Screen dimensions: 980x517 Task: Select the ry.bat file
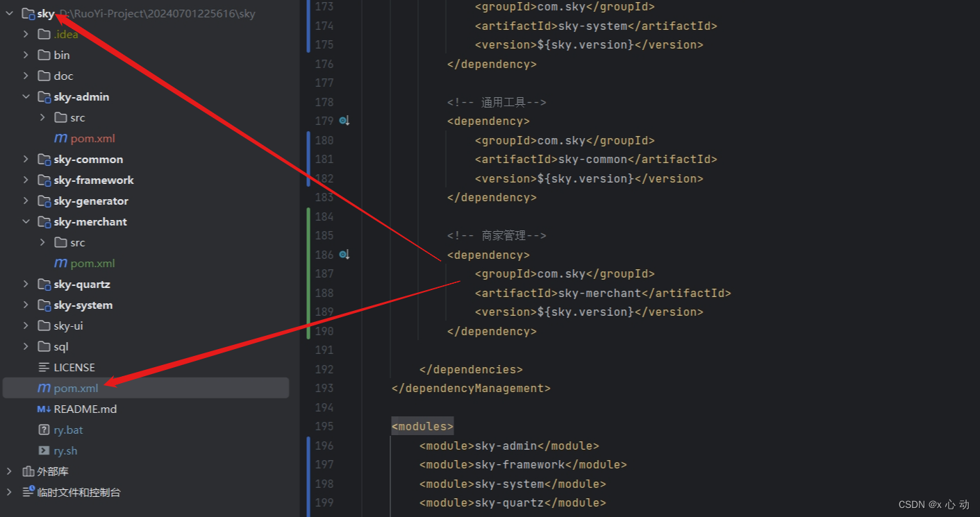pyautogui.click(x=68, y=430)
